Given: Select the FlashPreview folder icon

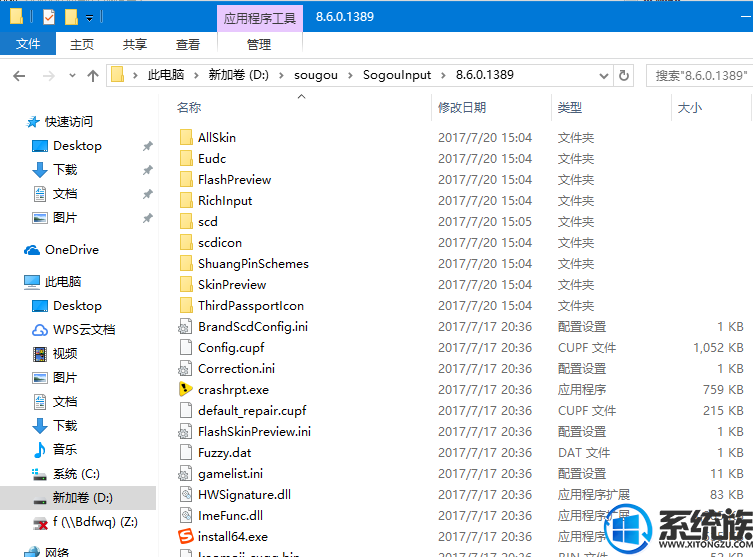Looking at the screenshot, I should click(x=186, y=180).
